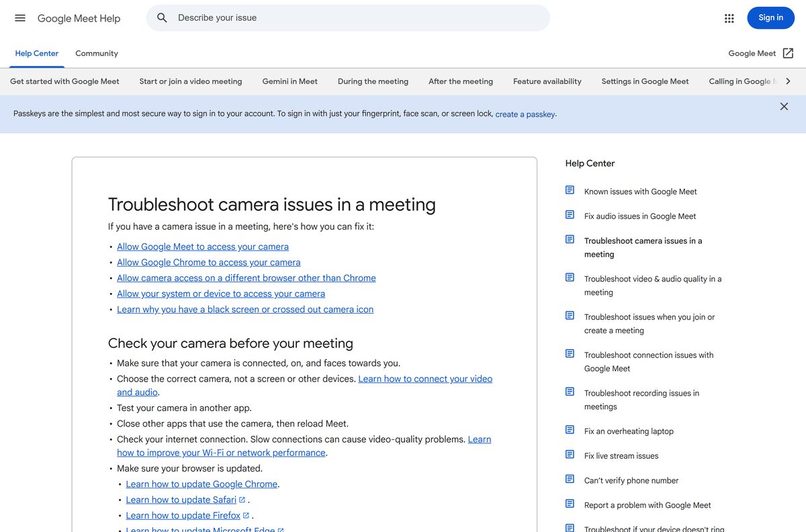Viewport: 806px width, 532px height.
Task: Open improve your Wi-Fi or network performance link
Action: 222,453
